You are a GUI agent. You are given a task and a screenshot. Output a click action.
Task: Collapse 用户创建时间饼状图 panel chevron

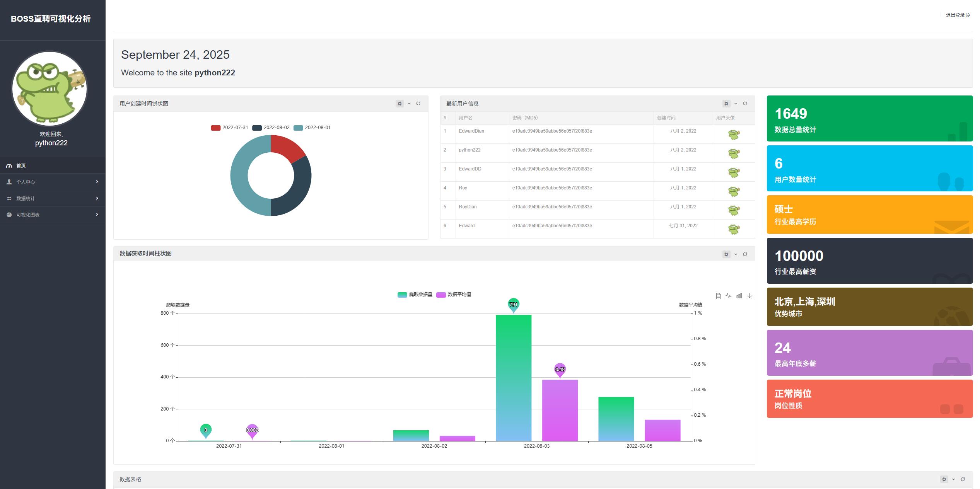tap(409, 104)
